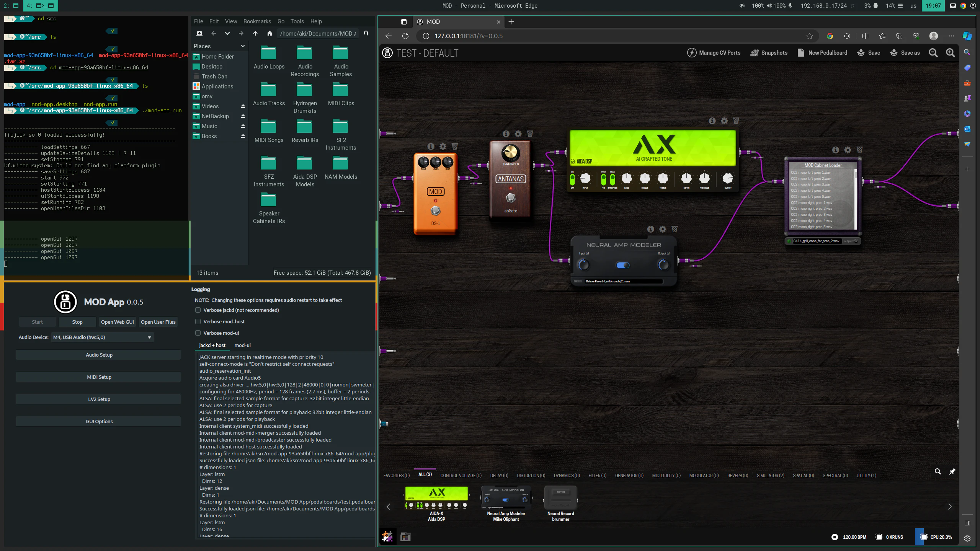Open the File menu in file manager
Viewport: 980px width, 551px height.
click(198, 21)
